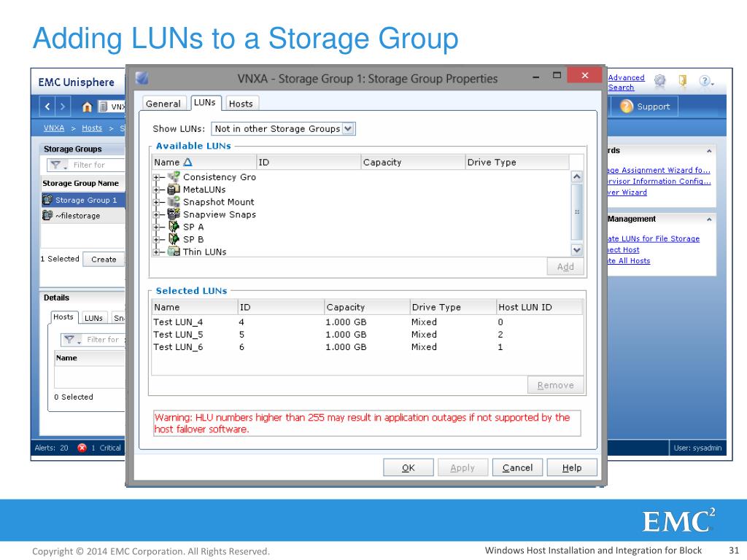Click the Support button in Unisphere
747x560 pixels.
pos(645,106)
